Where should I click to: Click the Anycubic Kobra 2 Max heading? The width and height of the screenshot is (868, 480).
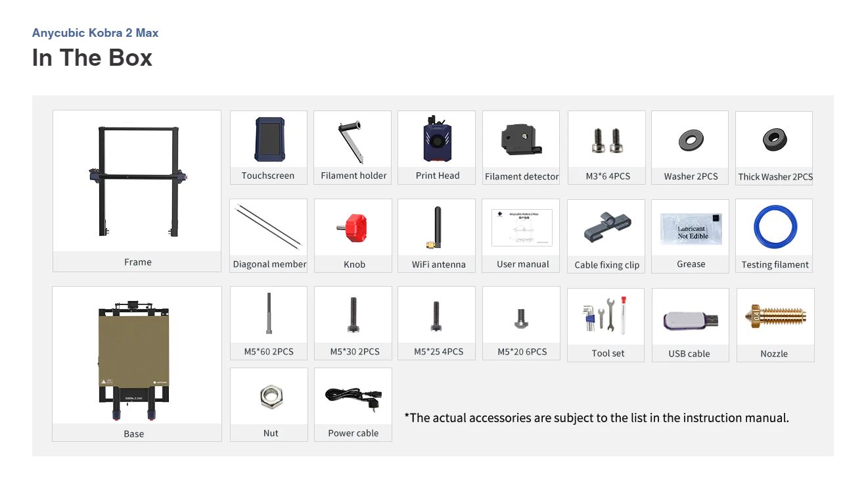coord(95,33)
